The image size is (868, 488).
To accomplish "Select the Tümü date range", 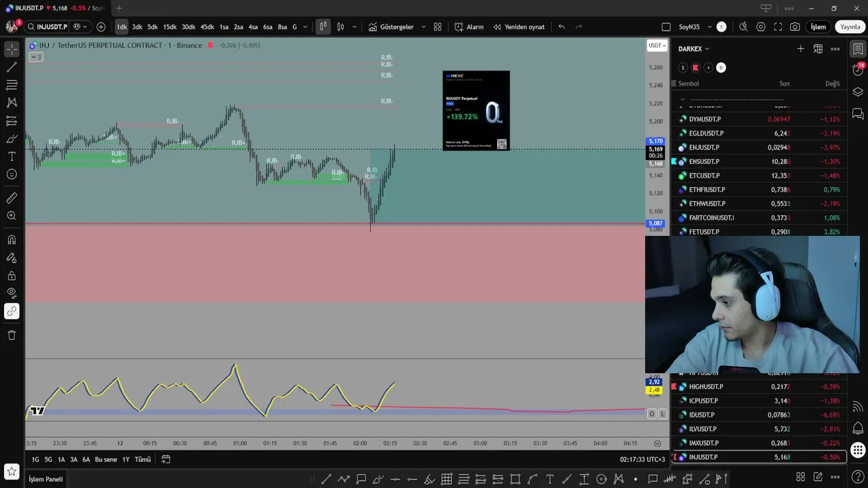I will (x=142, y=460).
